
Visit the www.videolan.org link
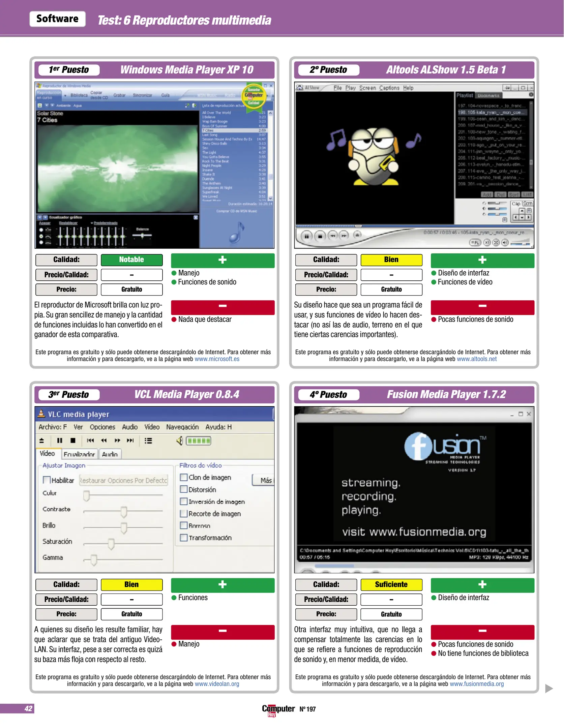[217, 684]
